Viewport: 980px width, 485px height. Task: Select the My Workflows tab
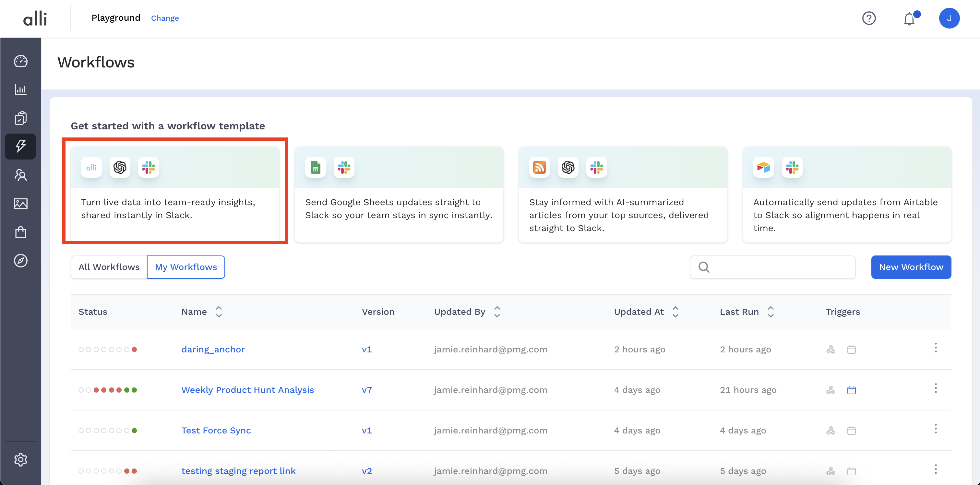coord(185,267)
